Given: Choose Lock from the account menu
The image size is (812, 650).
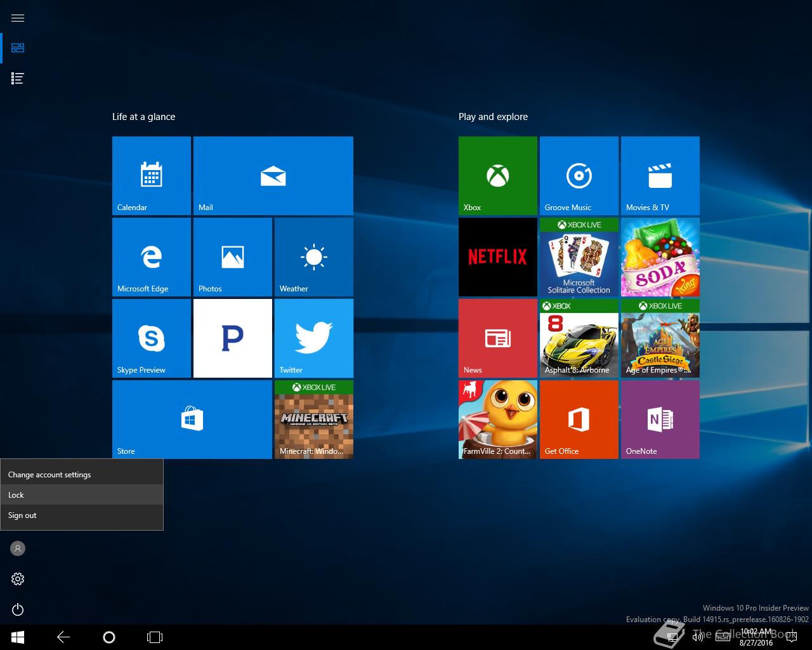Looking at the screenshot, I should coord(16,495).
